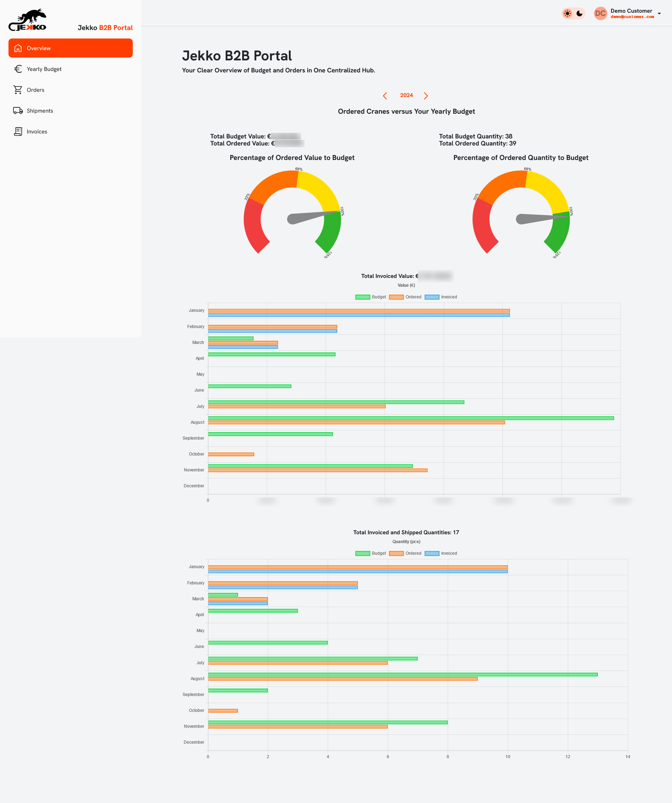Click August Budget bar in Quantity chart

coord(403,674)
